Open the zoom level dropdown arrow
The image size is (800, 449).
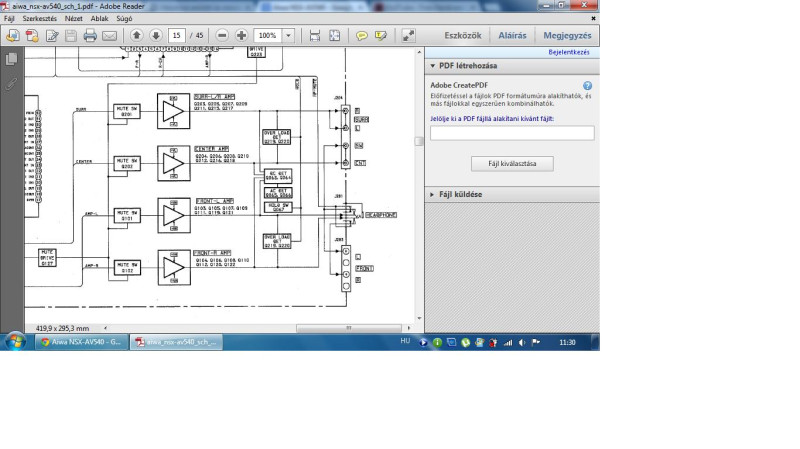click(x=288, y=35)
